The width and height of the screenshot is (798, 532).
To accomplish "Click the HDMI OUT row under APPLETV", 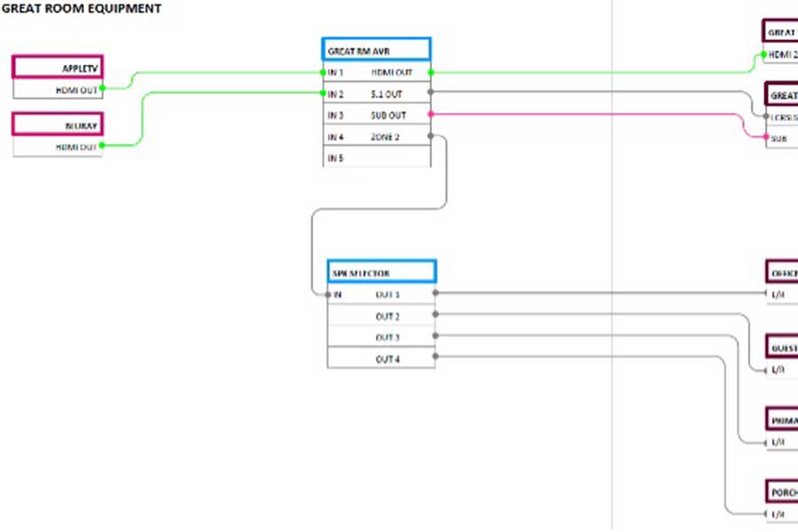I will click(58, 89).
